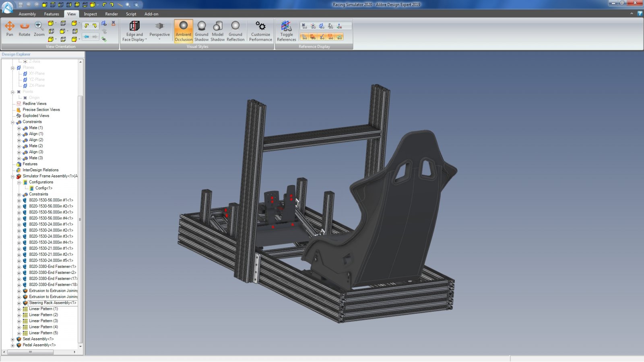The width and height of the screenshot is (644, 362).
Task: Select the Pan tool
Action: click(10, 29)
